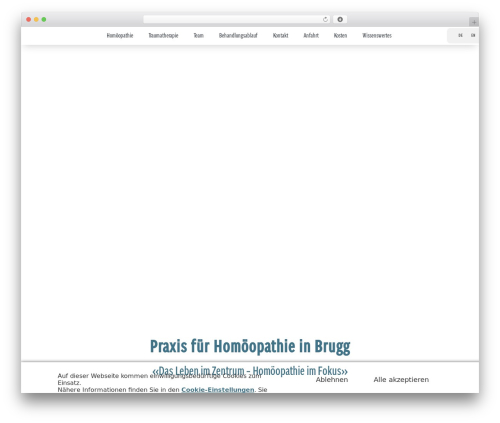
Task: Open the Cookie-Einstellungen link
Action: (x=218, y=390)
